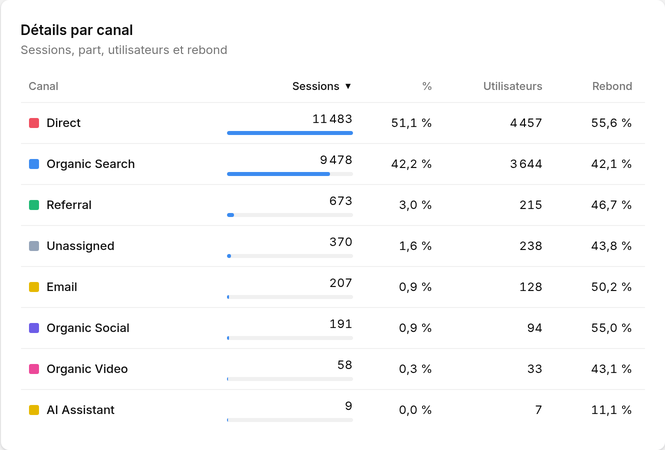Screen dimensions: 665x450
Task: Click the bounce value 43,1 %
Action: coord(612,369)
